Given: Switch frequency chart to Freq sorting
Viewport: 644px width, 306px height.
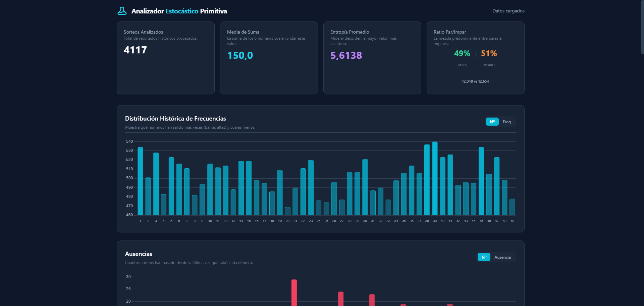Looking at the screenshot, I should tap(506, 122).
